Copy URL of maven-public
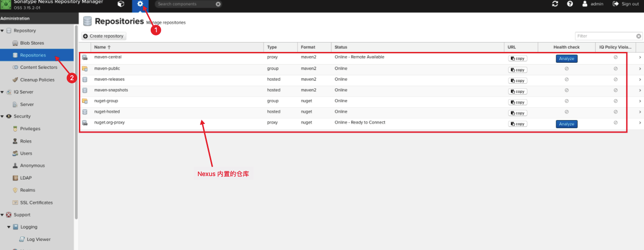Screen dimensions: 644x250 click(518, 70)
